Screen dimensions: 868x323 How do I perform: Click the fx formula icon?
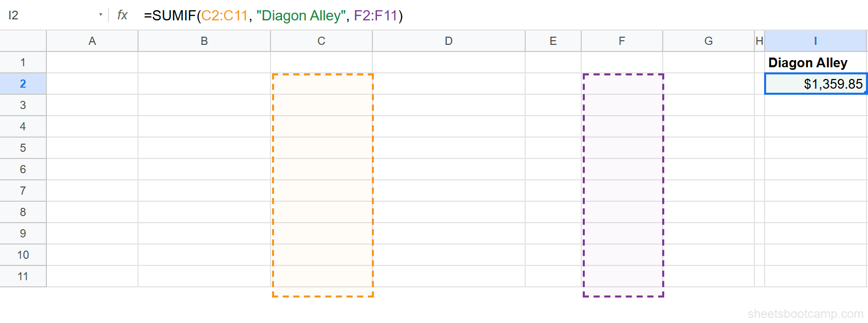121,15
